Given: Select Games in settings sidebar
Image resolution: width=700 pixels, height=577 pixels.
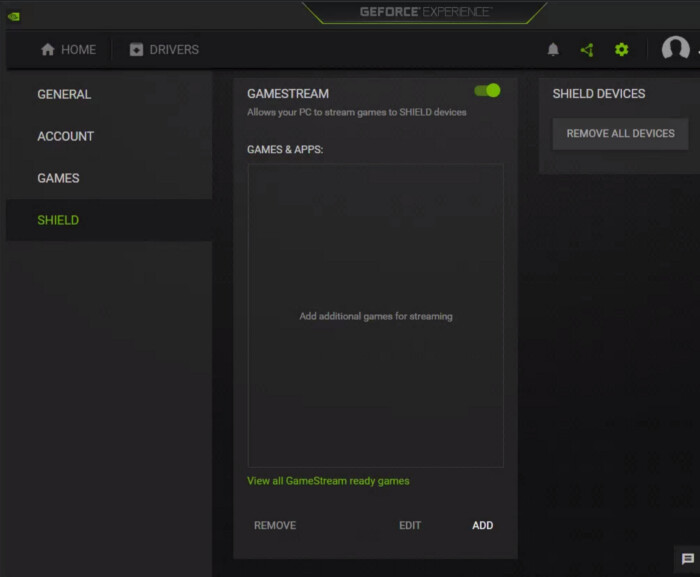Looking at the screenshot, I should (58, 178).
